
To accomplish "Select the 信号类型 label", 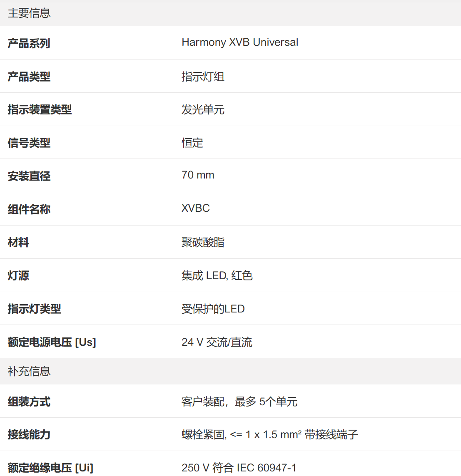I will click(29, 143).
